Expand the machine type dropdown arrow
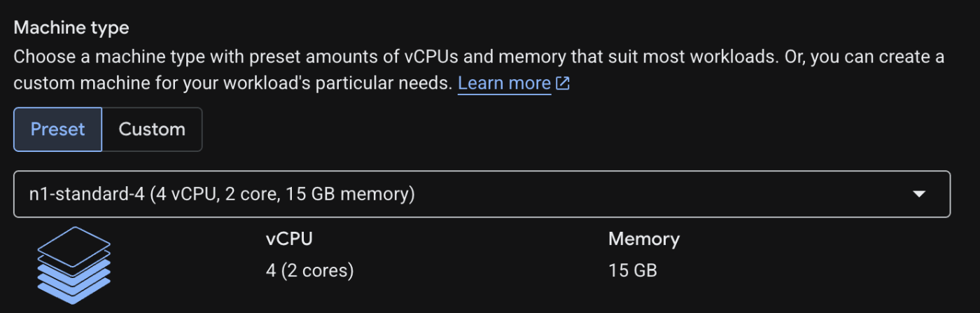 point(920,194)
